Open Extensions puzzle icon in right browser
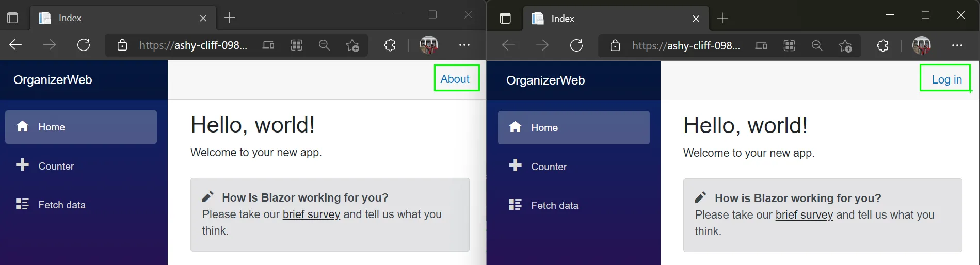The height and width of the screenshot is (265, 980). pos(882,46)
